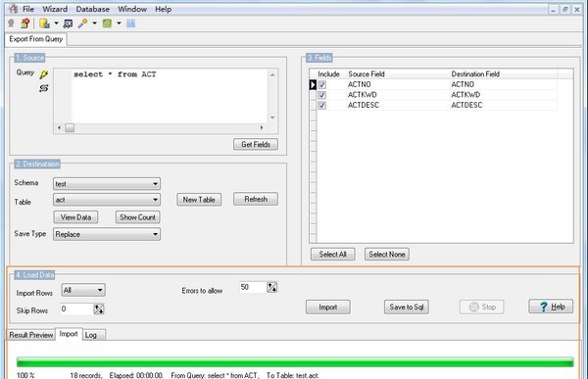Screen dimensions: 588x379
Task: Toggle the ACTKWD include checkbox
Action: (321, 95)
